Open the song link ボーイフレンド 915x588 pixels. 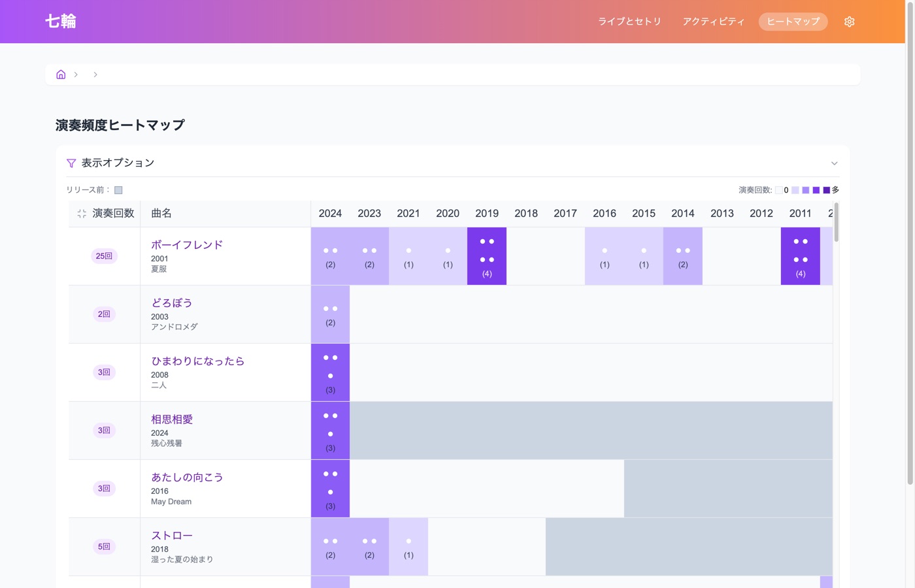pos(187,245)
